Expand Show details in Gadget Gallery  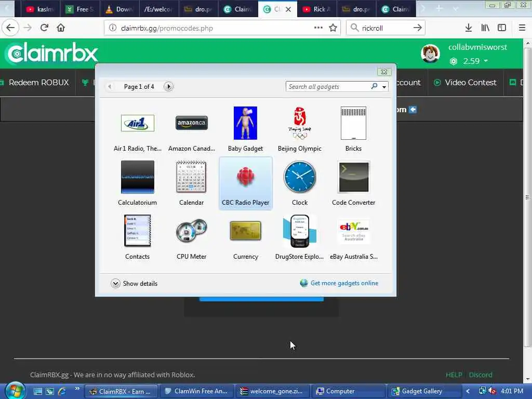click(x=134, y=283)
